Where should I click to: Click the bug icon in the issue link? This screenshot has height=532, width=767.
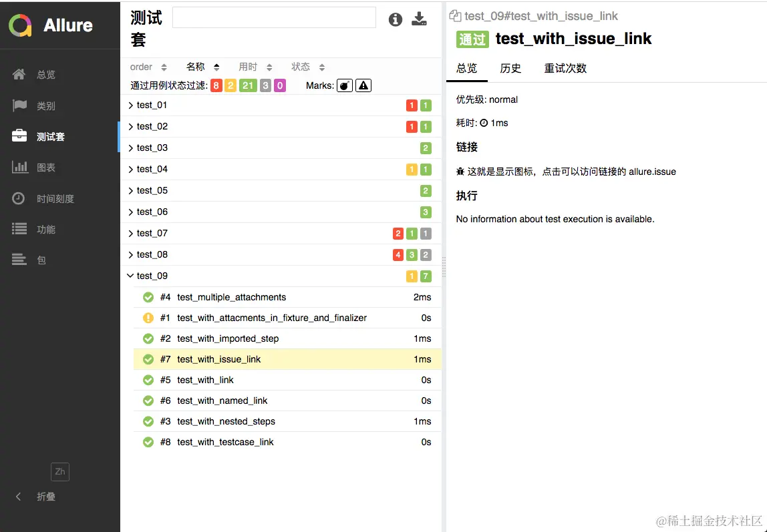460,172
